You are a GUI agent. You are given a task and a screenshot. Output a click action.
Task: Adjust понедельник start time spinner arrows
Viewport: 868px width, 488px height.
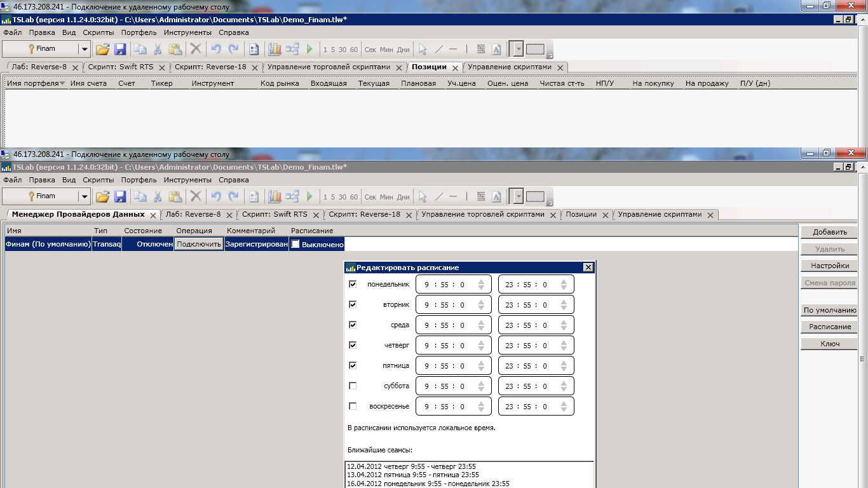[x=481, y=285]
